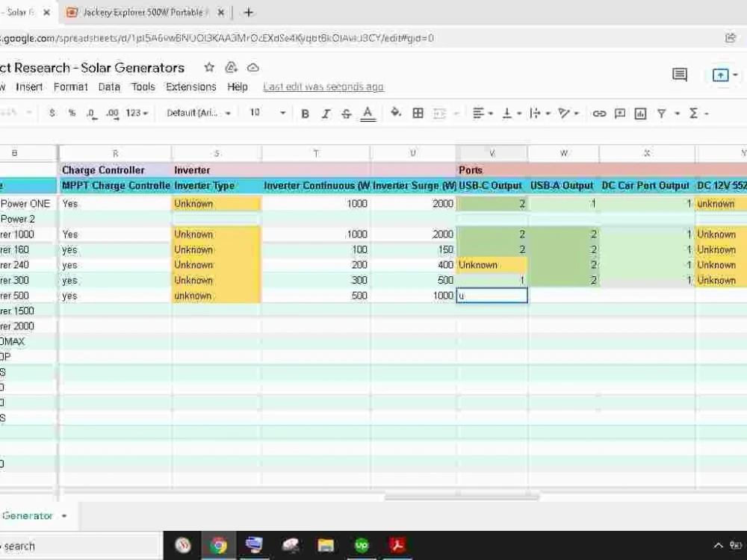Select column T header
This screenshot has height=560, width=747.
click(x=316, y=153)
